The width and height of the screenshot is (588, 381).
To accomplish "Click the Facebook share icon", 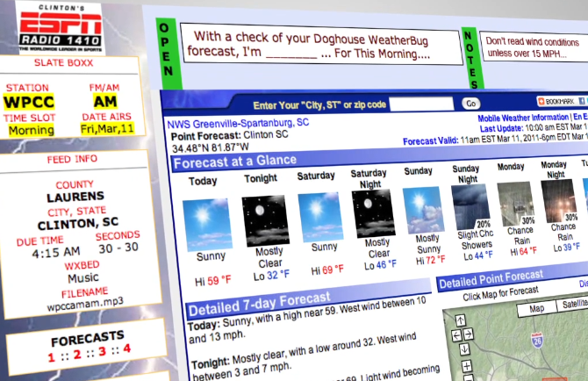I will click(x=582, y=100).
